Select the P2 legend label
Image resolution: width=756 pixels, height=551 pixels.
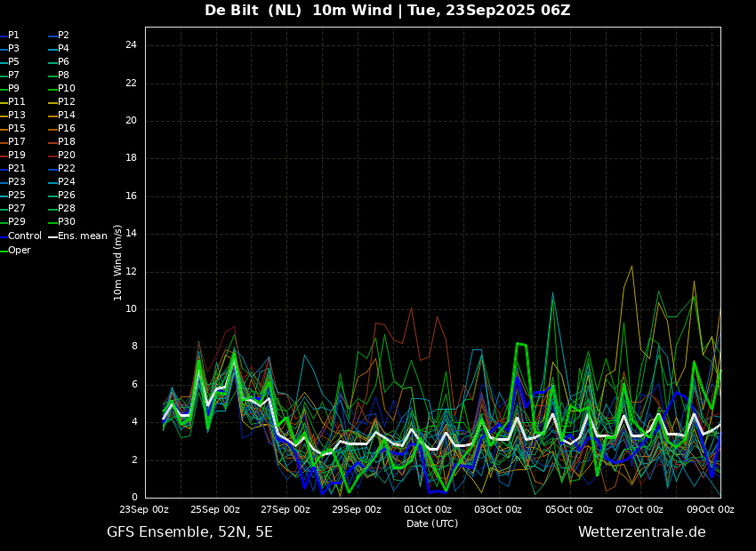click(x=63, y=36)
